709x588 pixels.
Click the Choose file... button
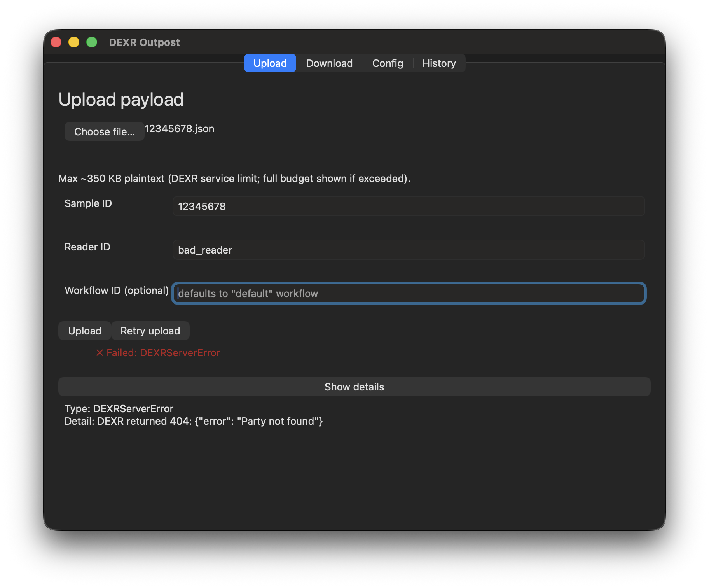pyautogui.click(x=105, y=131)
